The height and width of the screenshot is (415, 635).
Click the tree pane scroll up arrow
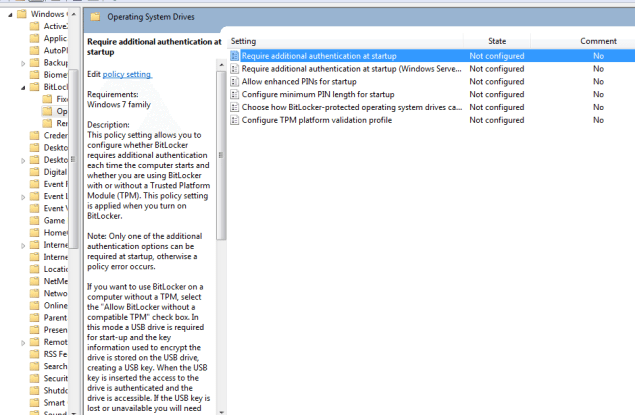(73, 14)
